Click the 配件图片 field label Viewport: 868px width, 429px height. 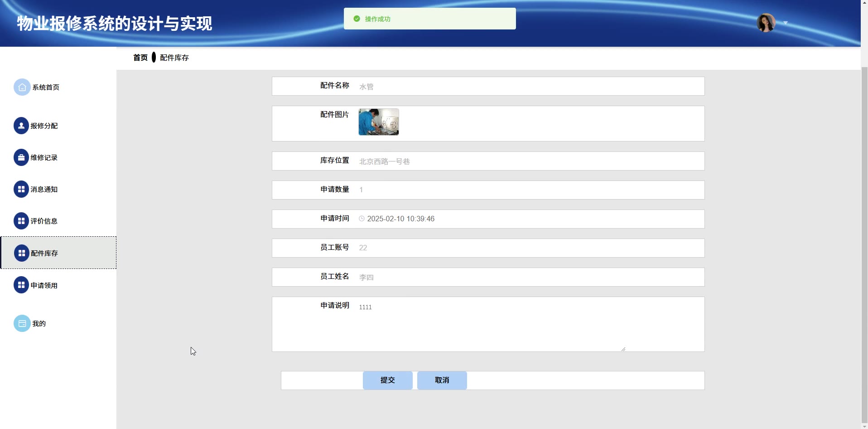tap(335, 114)
